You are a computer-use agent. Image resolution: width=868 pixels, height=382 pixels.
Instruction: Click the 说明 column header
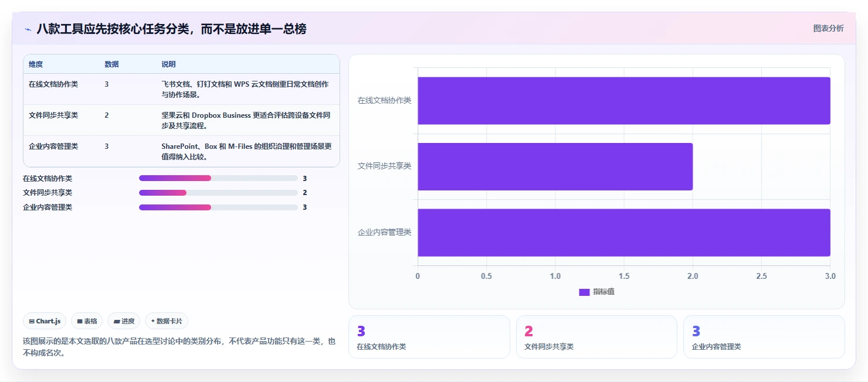[169, 64]
